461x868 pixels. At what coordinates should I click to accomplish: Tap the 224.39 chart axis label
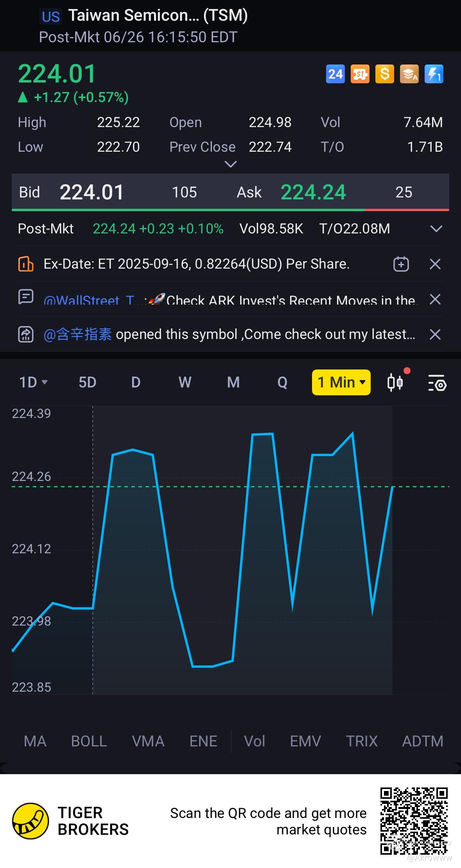pos(31,414)
